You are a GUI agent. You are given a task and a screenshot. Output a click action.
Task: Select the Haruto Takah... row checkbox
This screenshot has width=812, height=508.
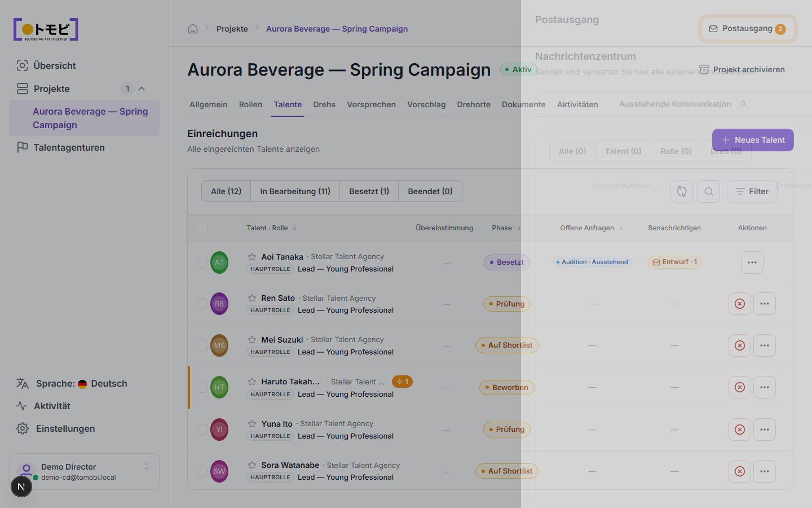(202, 387)
